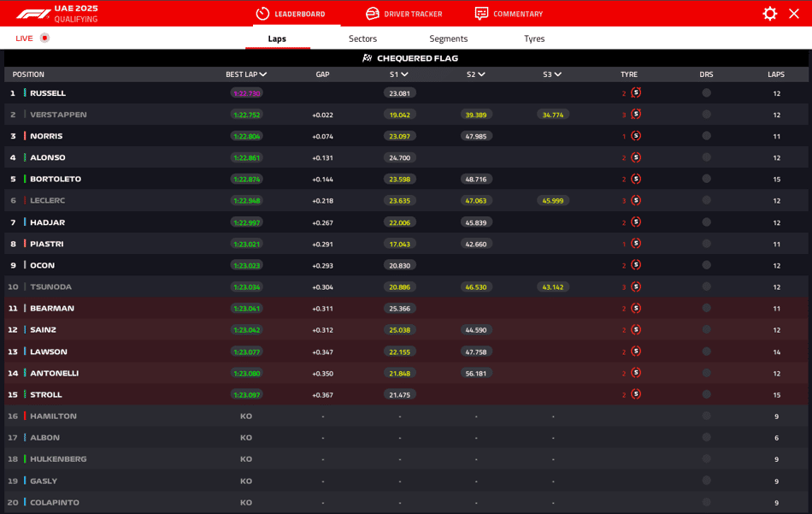This screenshot has height=514, width=812.
Task: Click Colapinto's driver name
Action: point(55,502)
